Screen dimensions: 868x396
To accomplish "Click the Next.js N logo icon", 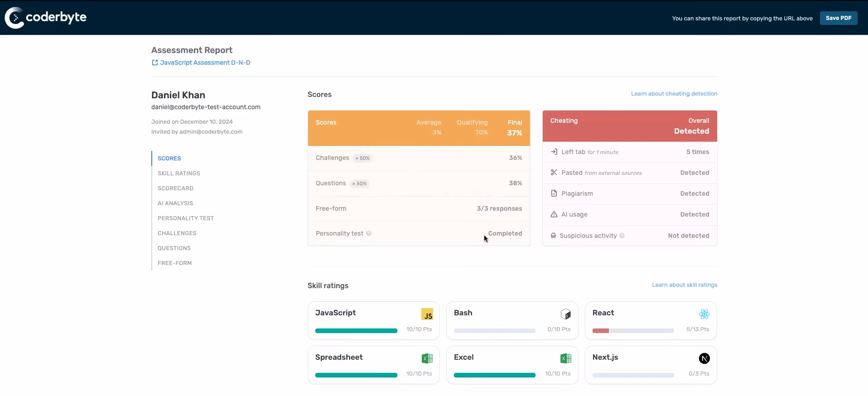I will point(704,358).
